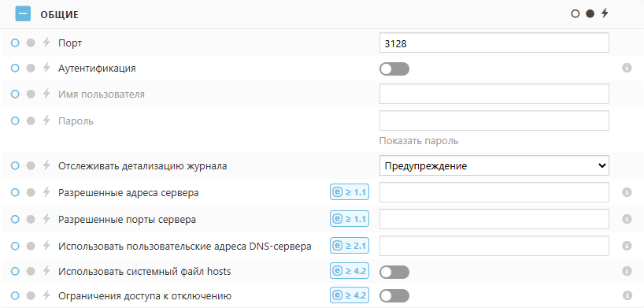The width and height of the screenshot is (644, 308).
Task: Click lightning flag for Разрешенные порты сервера
Action: pyautogui.click(x=46, y=219)
